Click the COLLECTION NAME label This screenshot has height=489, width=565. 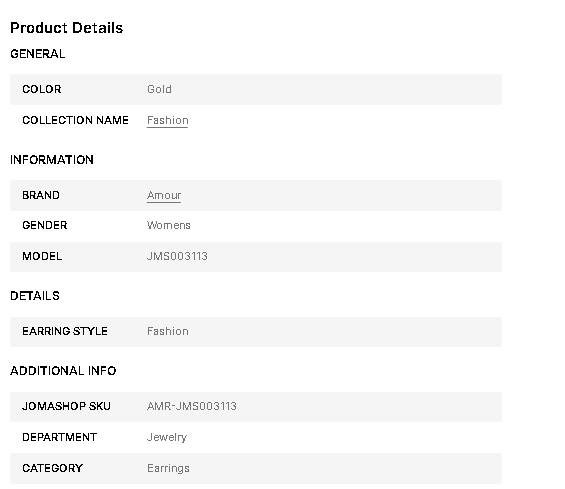point(75,120)
